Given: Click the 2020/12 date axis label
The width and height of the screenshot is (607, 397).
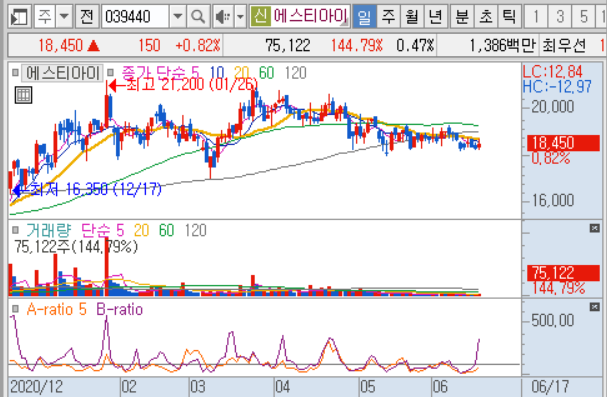Looking at the screenshot, I should click(x=36, y=387).
